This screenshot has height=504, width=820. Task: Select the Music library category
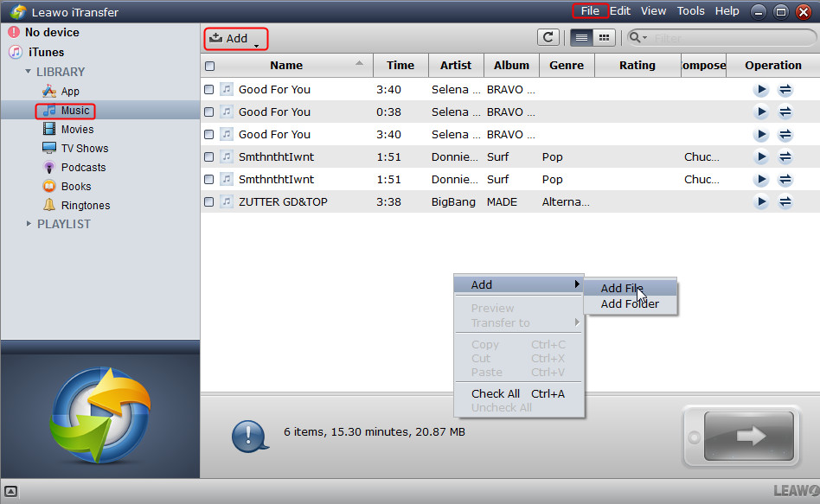pyautogui.click(x=66, y=111)
